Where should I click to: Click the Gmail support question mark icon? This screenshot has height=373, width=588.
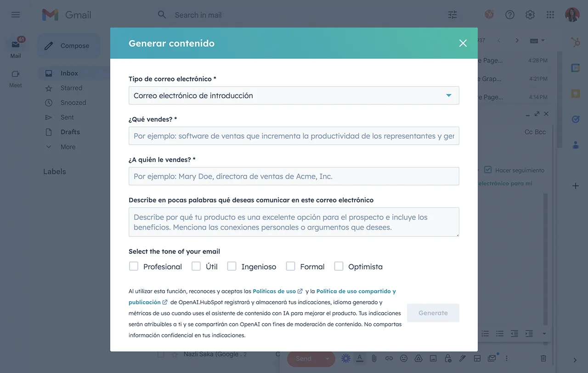click(509, 15)
